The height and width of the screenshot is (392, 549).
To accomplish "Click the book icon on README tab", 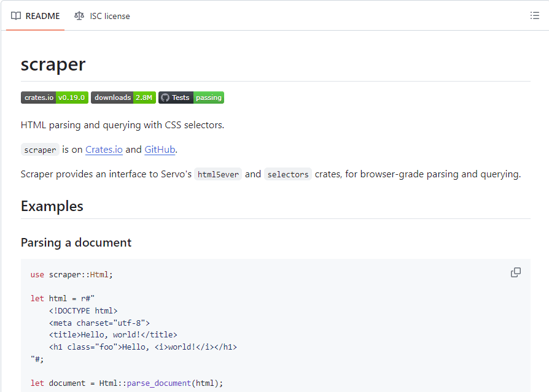I will (x=16, y=16).
